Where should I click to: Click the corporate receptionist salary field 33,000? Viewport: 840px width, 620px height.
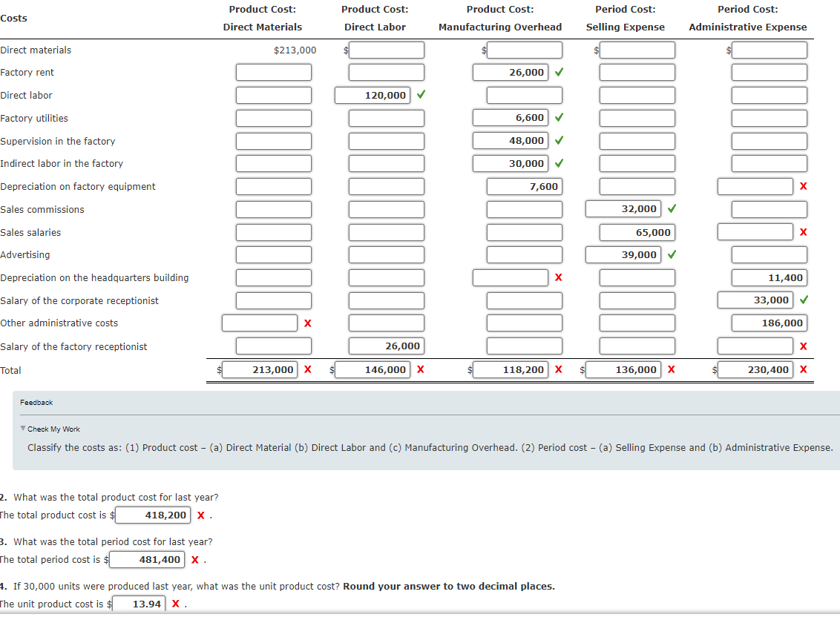click(x=755, y=300)
